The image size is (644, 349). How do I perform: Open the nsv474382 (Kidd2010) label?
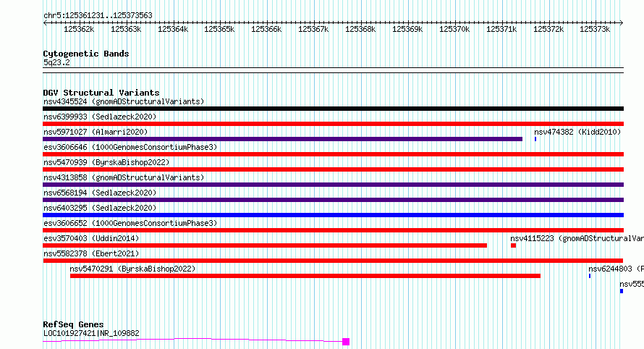coord(577,132)
